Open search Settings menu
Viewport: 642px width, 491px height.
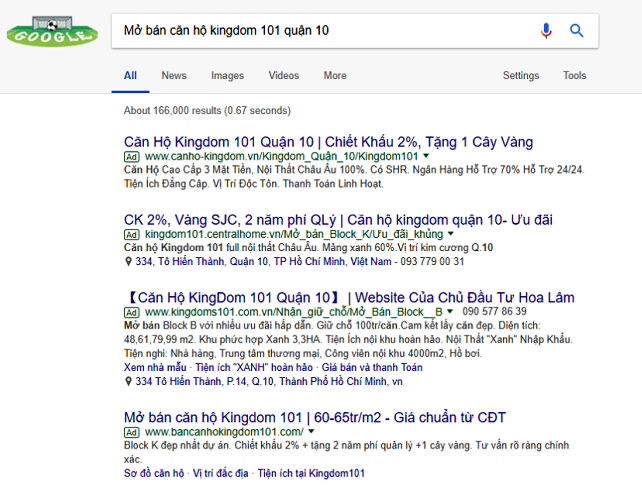coord(521,75)
